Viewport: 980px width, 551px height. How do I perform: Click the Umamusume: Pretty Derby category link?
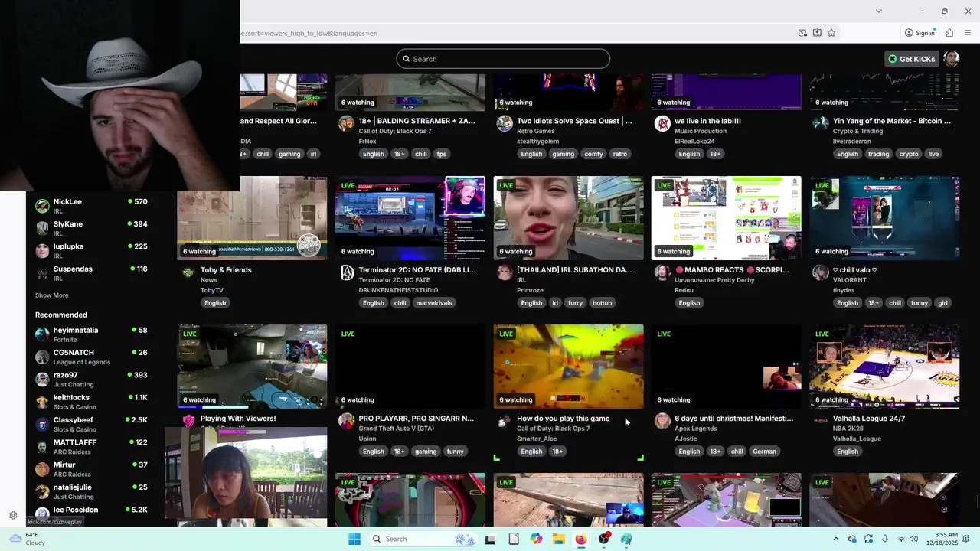click(714, 280)
